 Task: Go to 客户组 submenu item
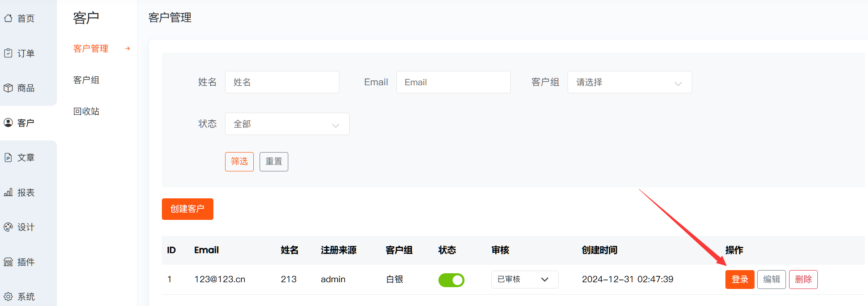[x=86, y=80]
